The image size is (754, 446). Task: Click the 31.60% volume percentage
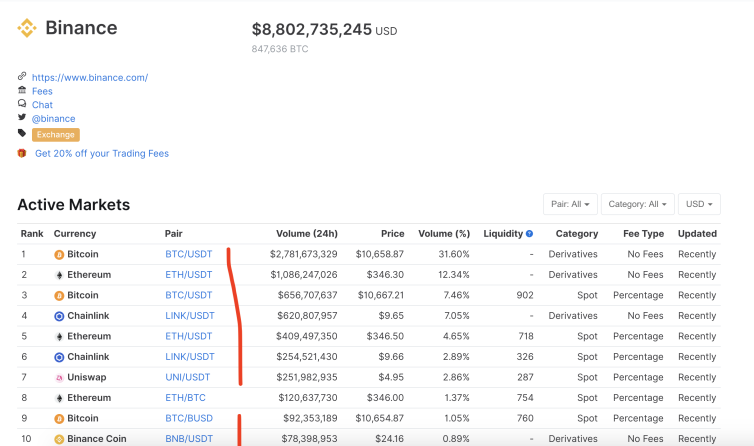tap(453, 254)
